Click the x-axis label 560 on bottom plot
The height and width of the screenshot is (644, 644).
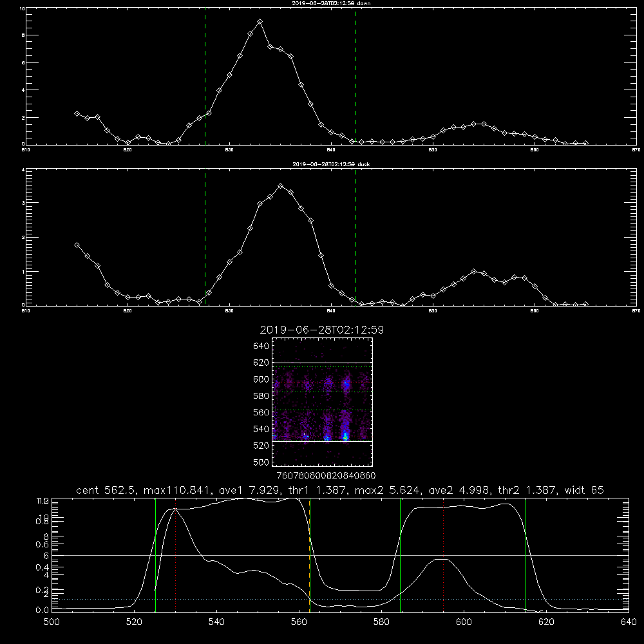click(x=299, y=622)
